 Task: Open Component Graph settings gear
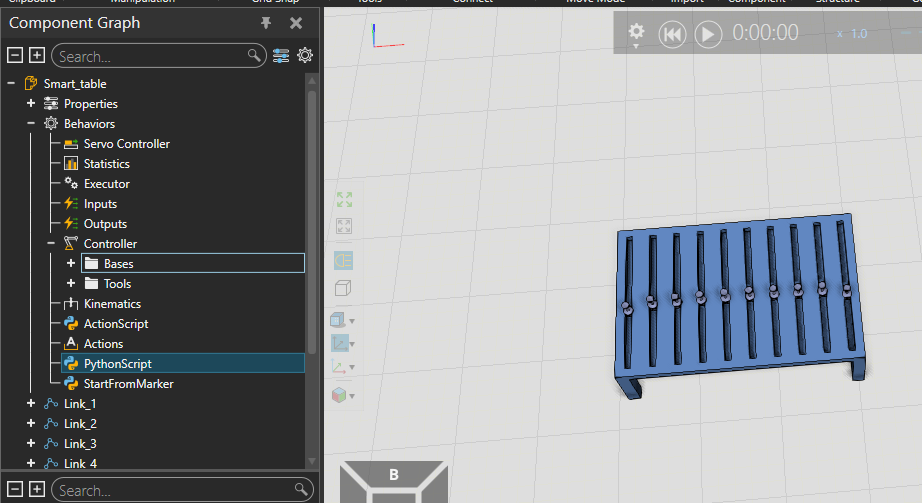[x=305, y=55]
